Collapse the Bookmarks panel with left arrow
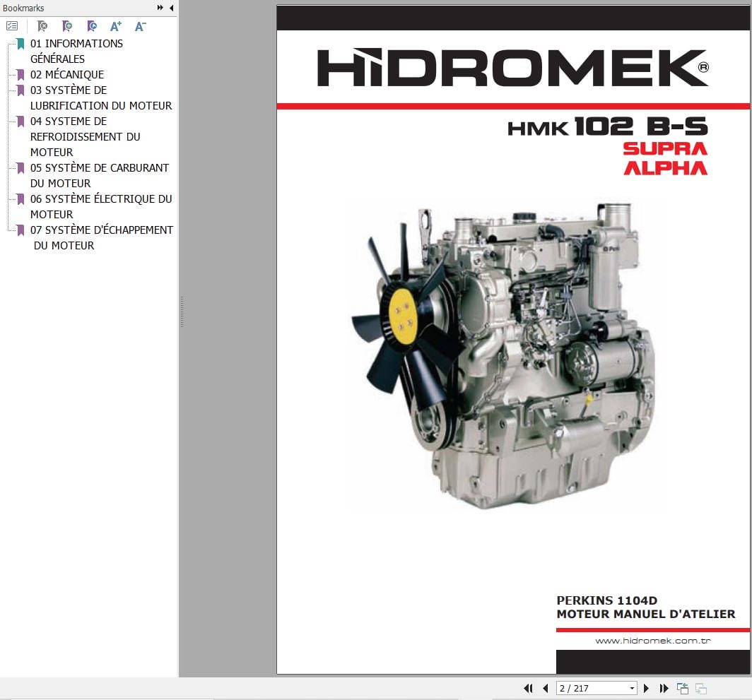 point(171,8)
